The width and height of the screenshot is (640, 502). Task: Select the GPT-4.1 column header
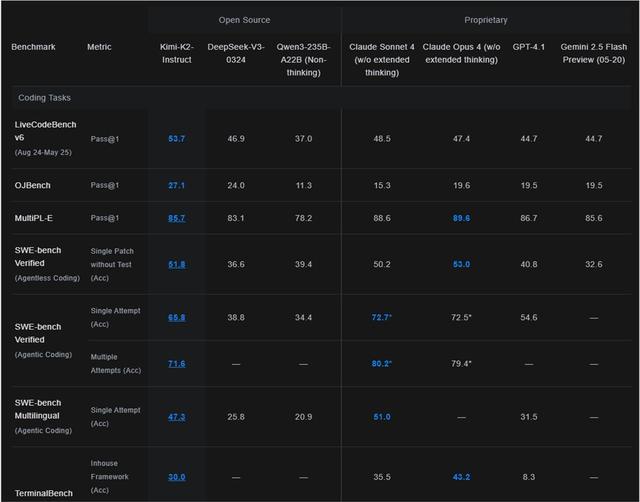[529, 47]
